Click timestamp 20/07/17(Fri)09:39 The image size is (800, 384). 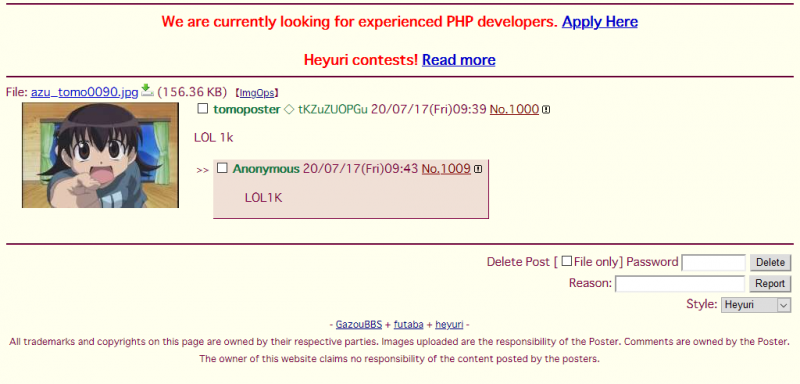pos(428,109)
